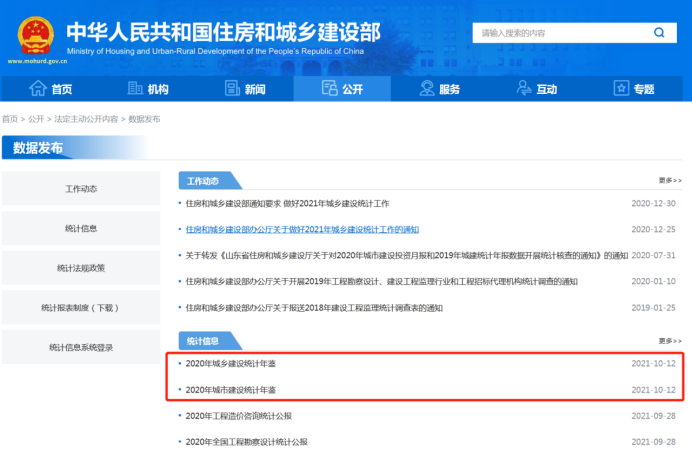This screenshot has width=692, height=459.
Task: Open 2020年城乡建设统计年鉴 link
Action: (231, 363)
